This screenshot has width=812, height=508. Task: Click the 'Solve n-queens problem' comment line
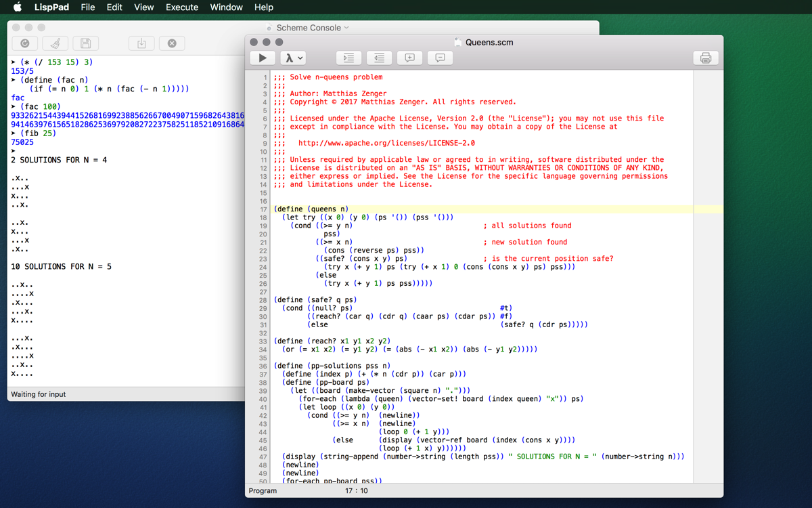pyautogui.click(x=336, y=77)
